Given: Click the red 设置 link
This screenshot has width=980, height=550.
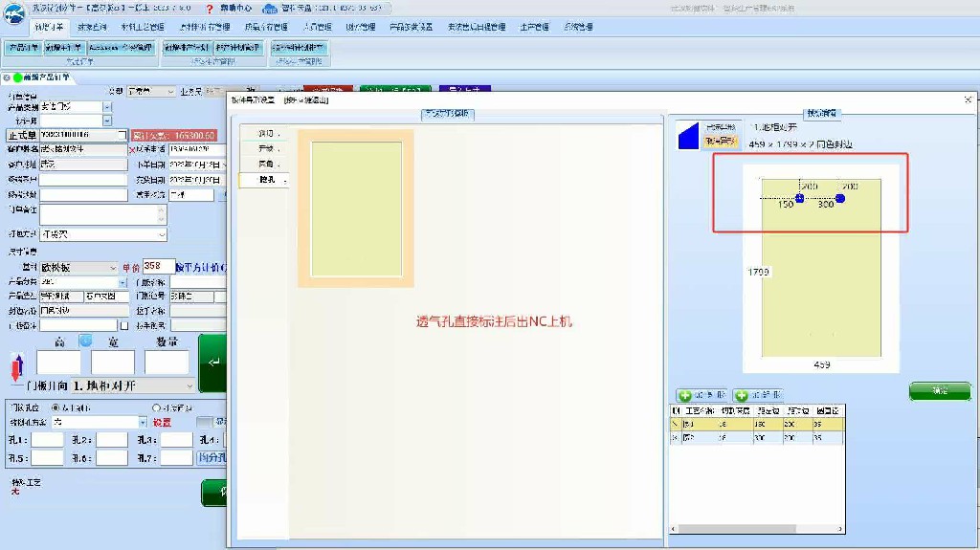Looking at the screenshot, I should (x=162, y=423).
